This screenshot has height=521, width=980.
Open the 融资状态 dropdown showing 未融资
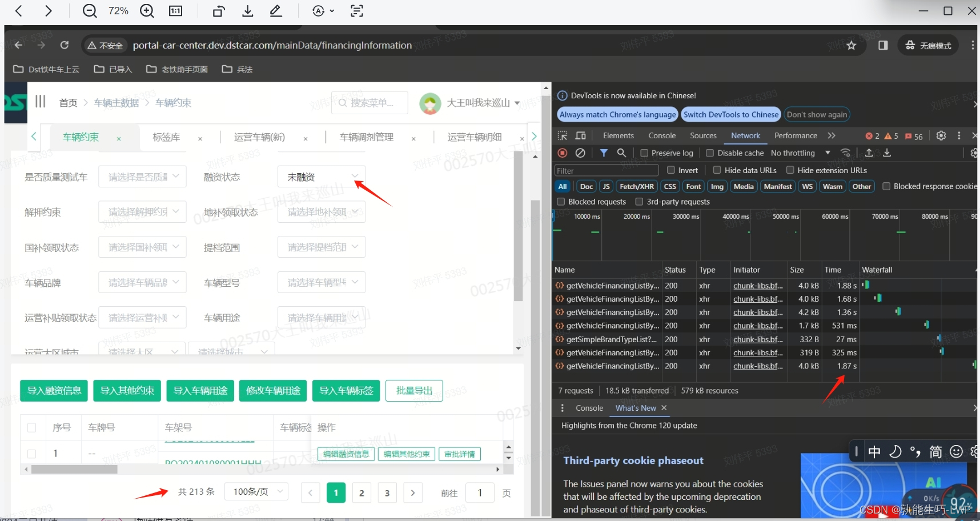click(x=322, y=177)
